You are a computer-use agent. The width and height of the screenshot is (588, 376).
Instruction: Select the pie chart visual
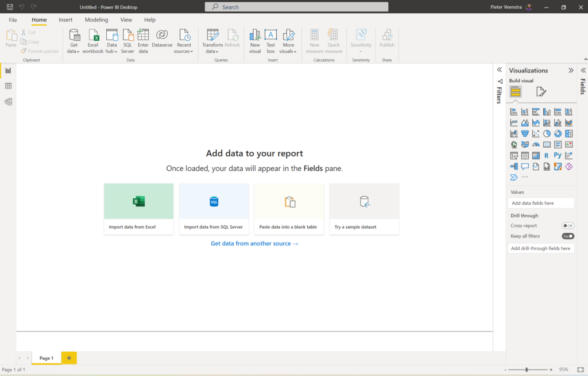click(547, 133)
